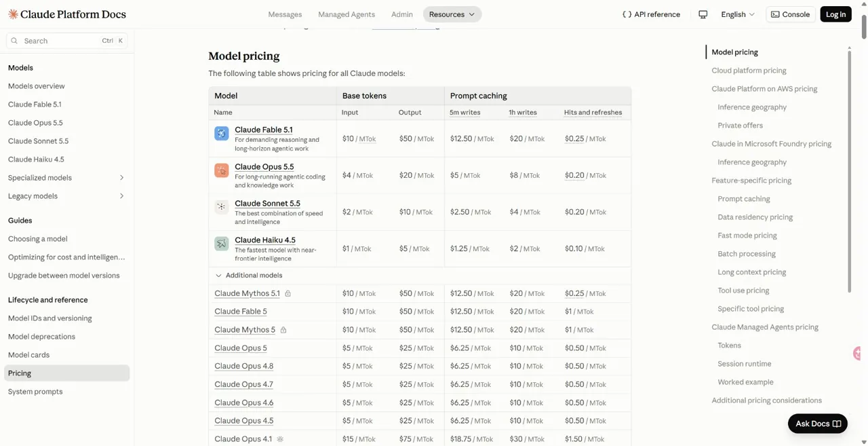This screenshot has width=868, height=446.
Task: Open Claude Mythos 5.1 model link
Action: click(247, 293)
